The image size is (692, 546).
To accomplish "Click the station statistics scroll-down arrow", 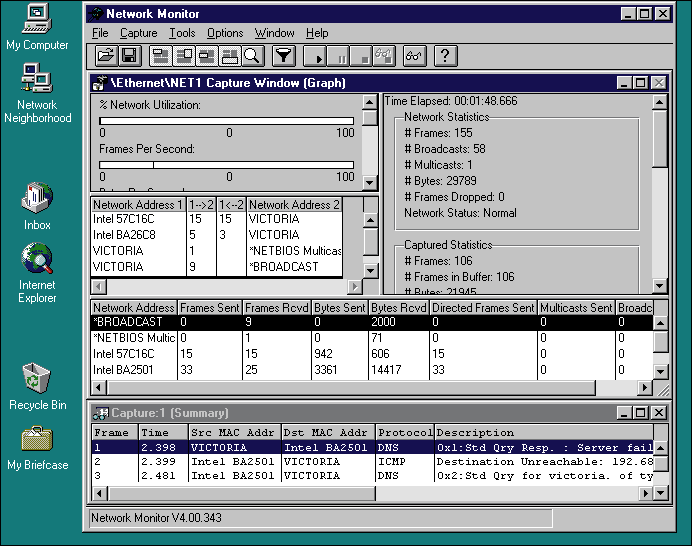I will (660, 371).
